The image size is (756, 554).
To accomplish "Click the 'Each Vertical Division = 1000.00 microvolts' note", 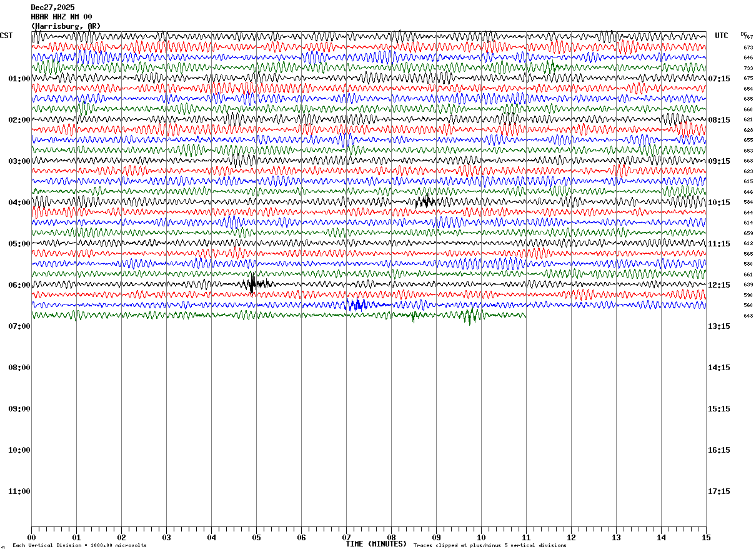I will pos(79,545).
